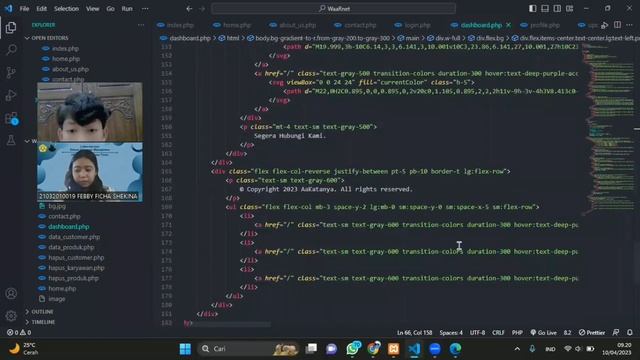640x360 pixels.
Task: Open hapus_customer.php in file tree
Action: click(x=76, y=258)
